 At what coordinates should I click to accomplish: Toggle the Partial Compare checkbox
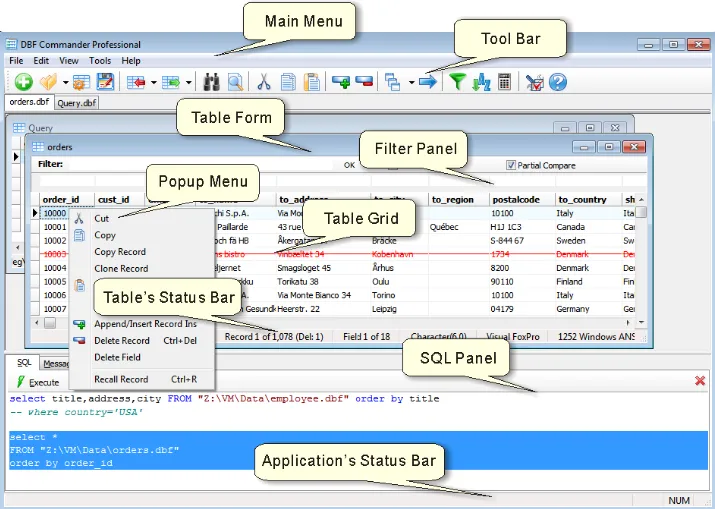[511, 165]
